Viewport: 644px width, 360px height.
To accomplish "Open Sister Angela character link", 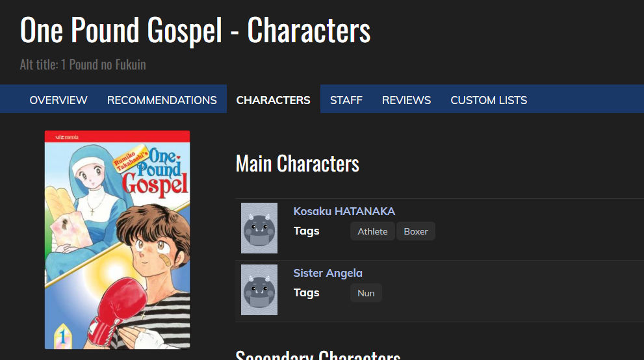I will click(x=328, y=273).
